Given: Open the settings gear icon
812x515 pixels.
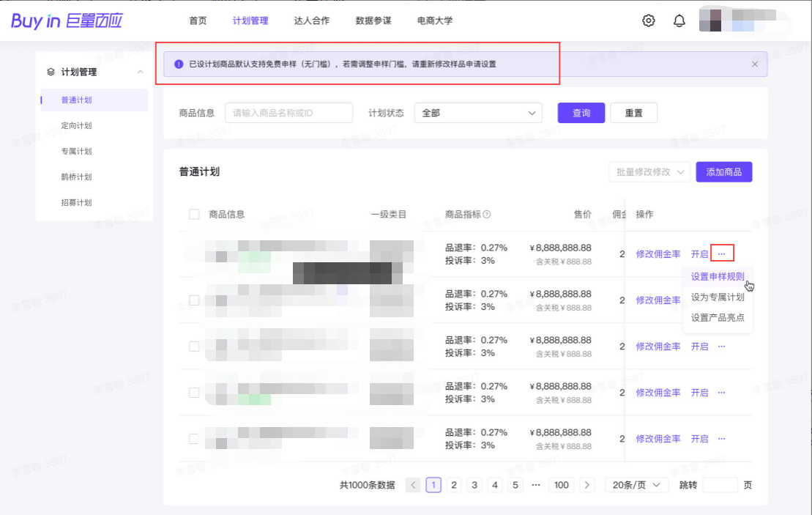Looking at the screenshot, I should click(648, 21).
